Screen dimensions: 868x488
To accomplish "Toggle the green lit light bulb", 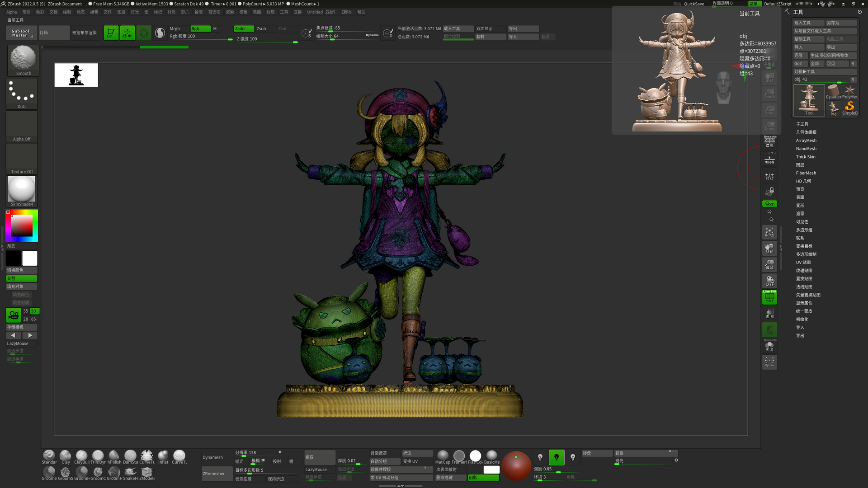I will click(557, 457).
